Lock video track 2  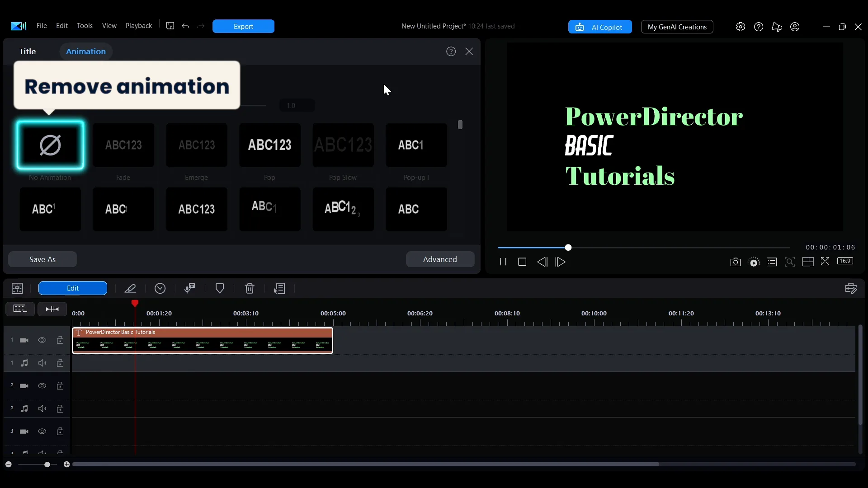tap(60, 386)
